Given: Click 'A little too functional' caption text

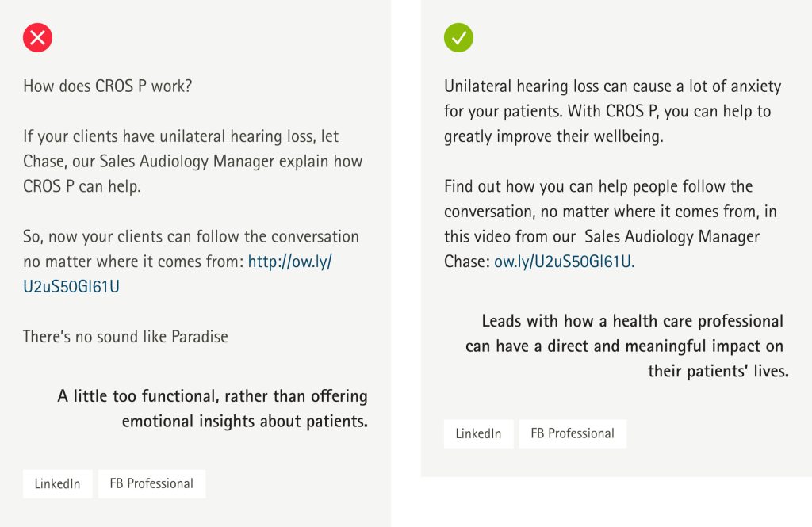Looking at the screenshot, I should (213, 408).
